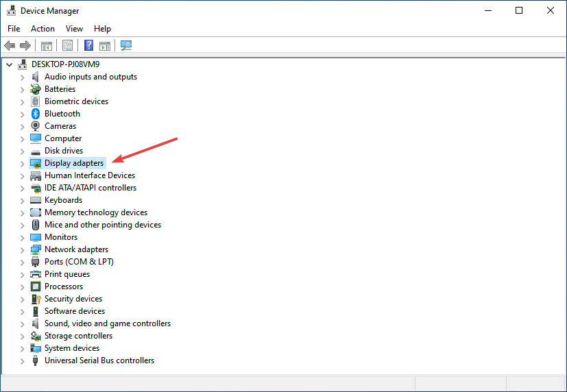This screenshot has width=567, height=392.
Task: Select the DESKTOP-PJ08VM9 computer name
Action: tap(65, 64)
